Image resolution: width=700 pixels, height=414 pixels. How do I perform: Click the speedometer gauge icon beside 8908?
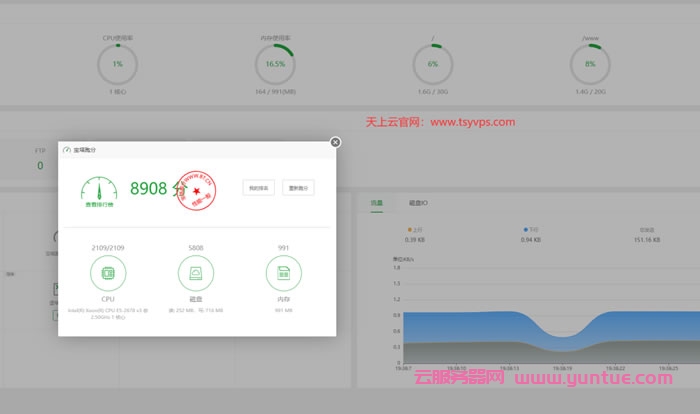coord(99,187)
